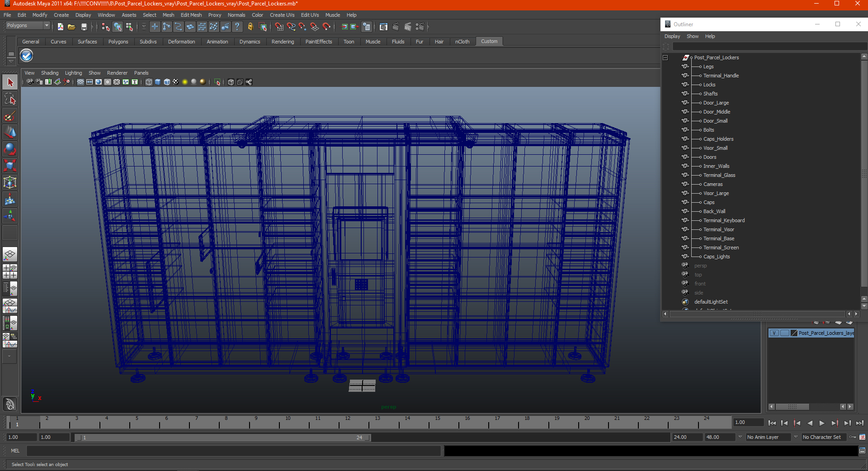Click viewport Select Camera icon
868x471 pixels.
point(30,82)
